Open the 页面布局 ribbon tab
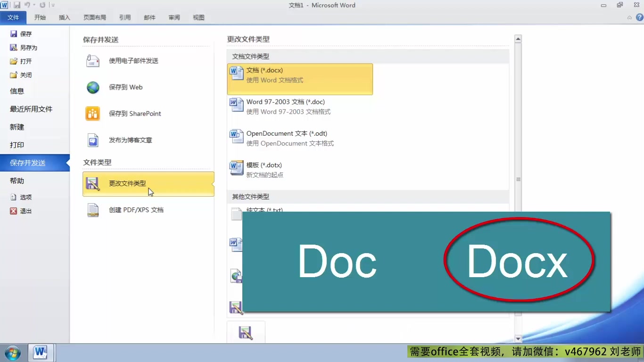Image resolution: width=644 pixels, height=362 pixels. tap(95, 17)
